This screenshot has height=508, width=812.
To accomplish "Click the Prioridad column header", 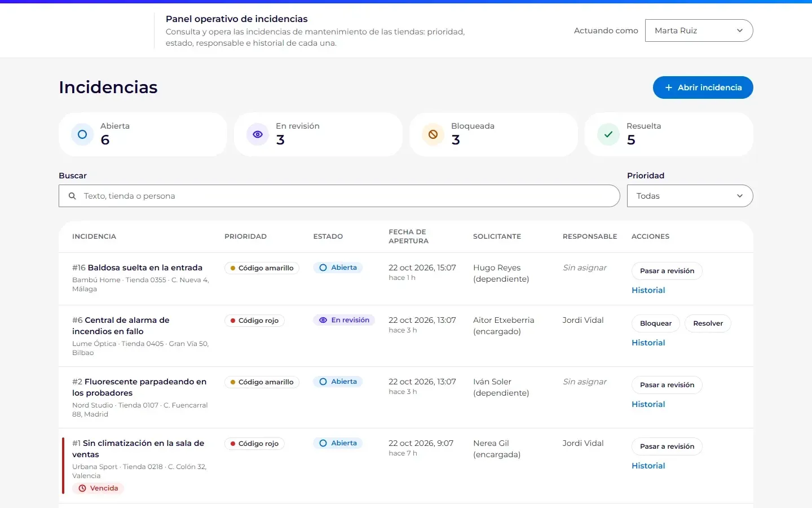I will click(x=245, y=237).
